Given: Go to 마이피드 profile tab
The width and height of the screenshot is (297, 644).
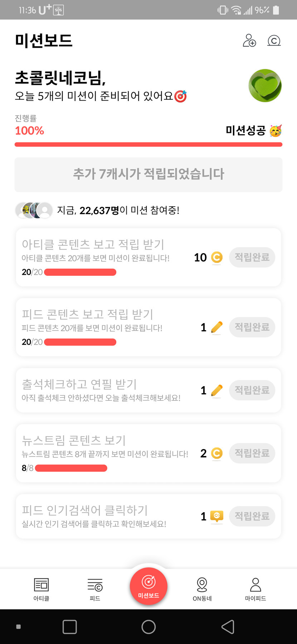Looking at the screenshot, I should (x=255, y=589).
